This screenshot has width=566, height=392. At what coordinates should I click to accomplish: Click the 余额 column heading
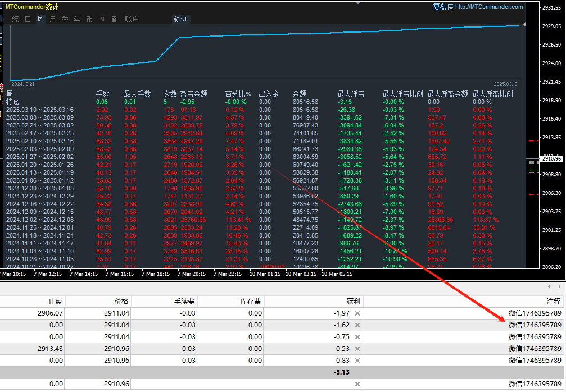299,94
